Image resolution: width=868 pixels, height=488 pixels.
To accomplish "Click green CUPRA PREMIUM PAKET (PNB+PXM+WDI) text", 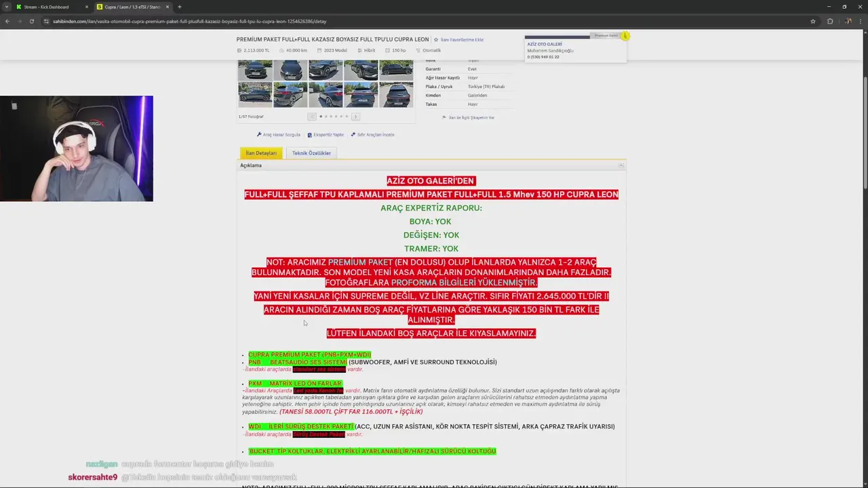I will (309, 354).
